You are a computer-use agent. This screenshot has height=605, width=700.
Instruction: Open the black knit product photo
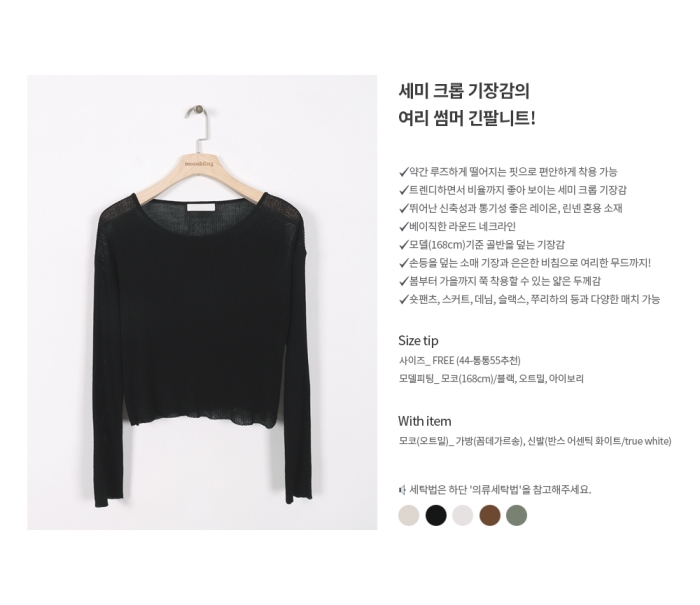click(x=202, y=302)
